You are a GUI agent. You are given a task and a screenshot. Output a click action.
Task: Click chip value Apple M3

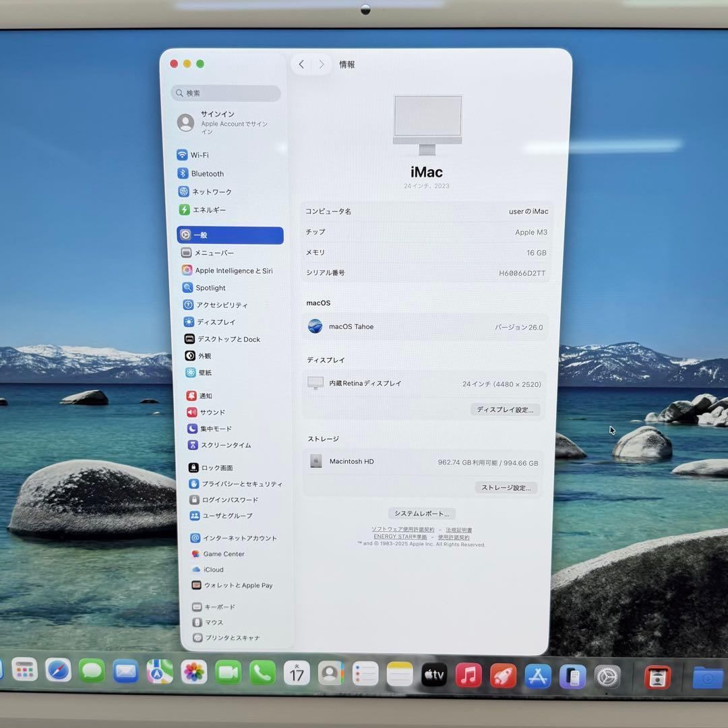(531, 232)
